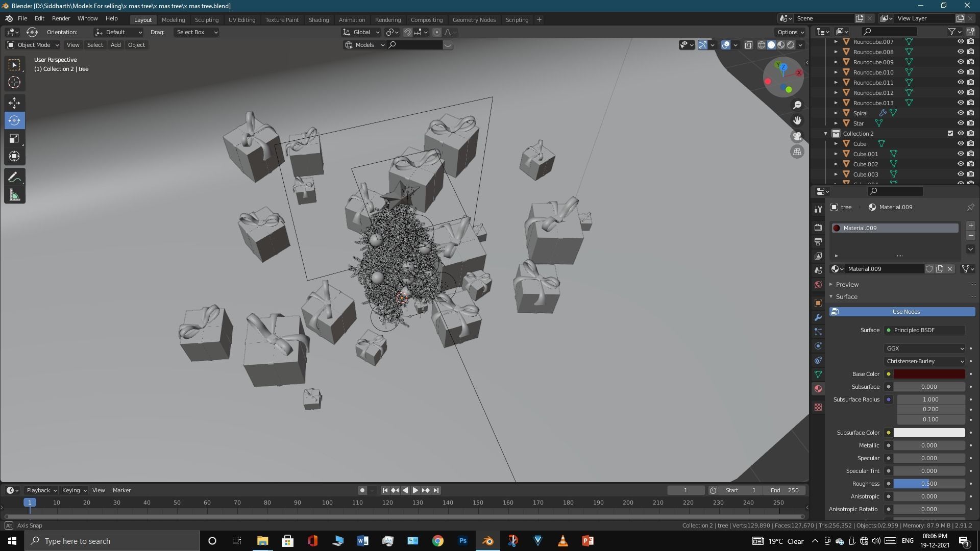
Task: Open Physics properties tab icon
Action: coord(818,346)
